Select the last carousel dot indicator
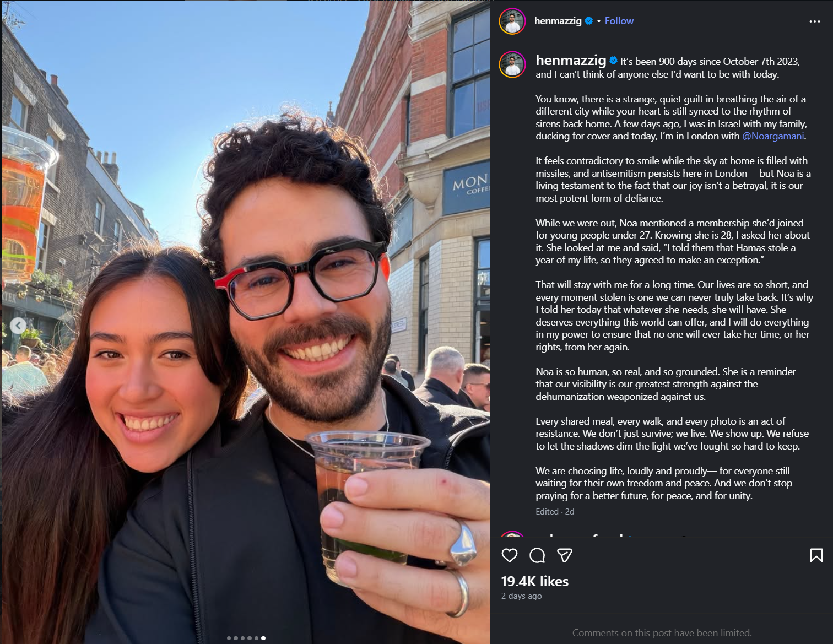833x644 pixels. 263,638
